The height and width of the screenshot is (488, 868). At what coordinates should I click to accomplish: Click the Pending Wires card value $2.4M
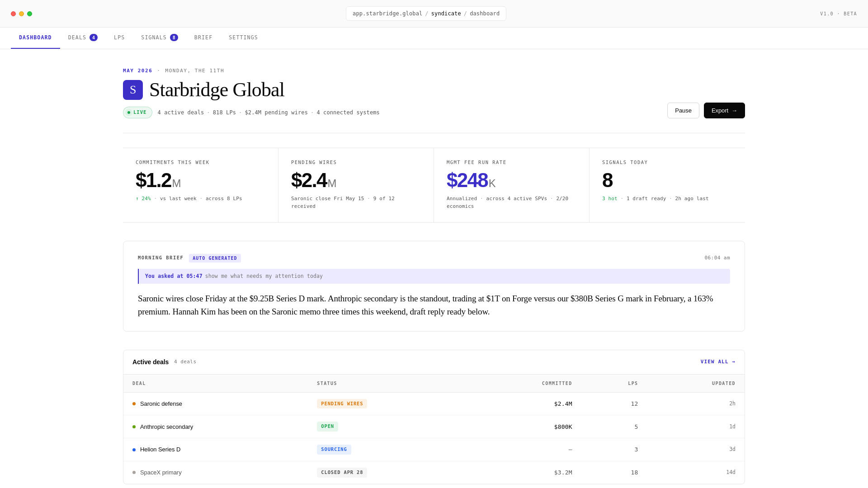tap(314, 181)
